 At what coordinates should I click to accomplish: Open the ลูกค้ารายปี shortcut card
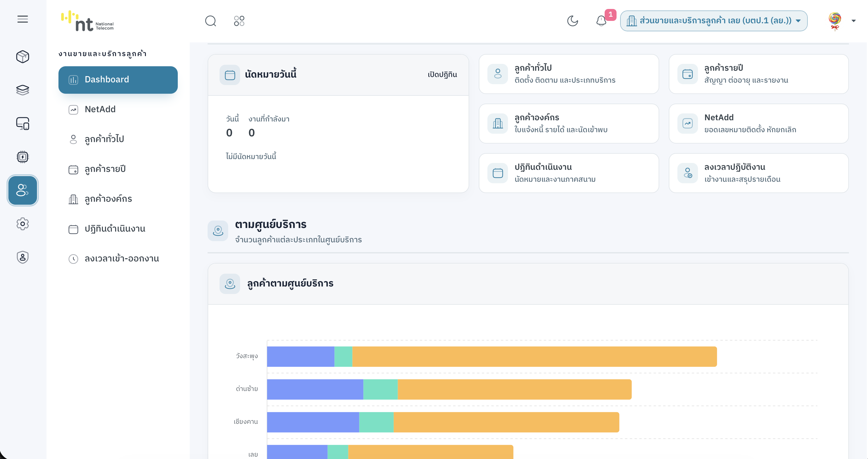click(x=759, y=74)
